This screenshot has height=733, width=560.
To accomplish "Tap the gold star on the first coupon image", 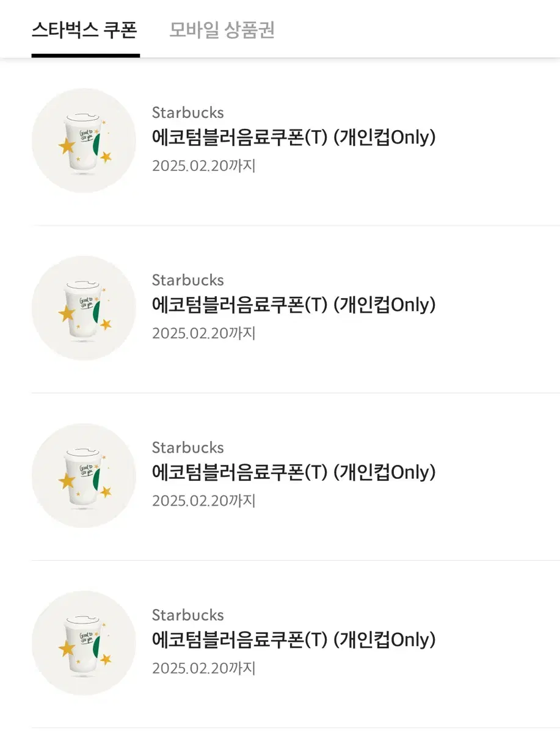I will (66, 146).
